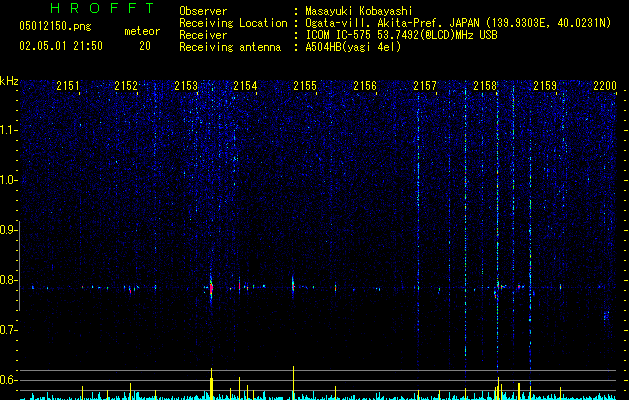Click time marker 2154
629x400 pixels.
pos(246,86)
